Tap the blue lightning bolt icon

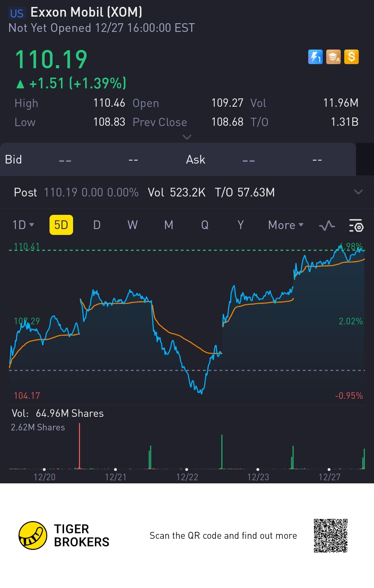[315, 57]
